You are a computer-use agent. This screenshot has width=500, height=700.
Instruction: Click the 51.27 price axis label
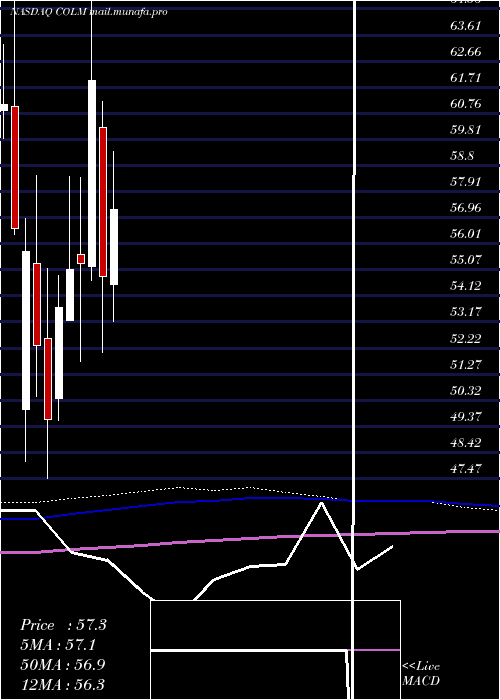466,365
